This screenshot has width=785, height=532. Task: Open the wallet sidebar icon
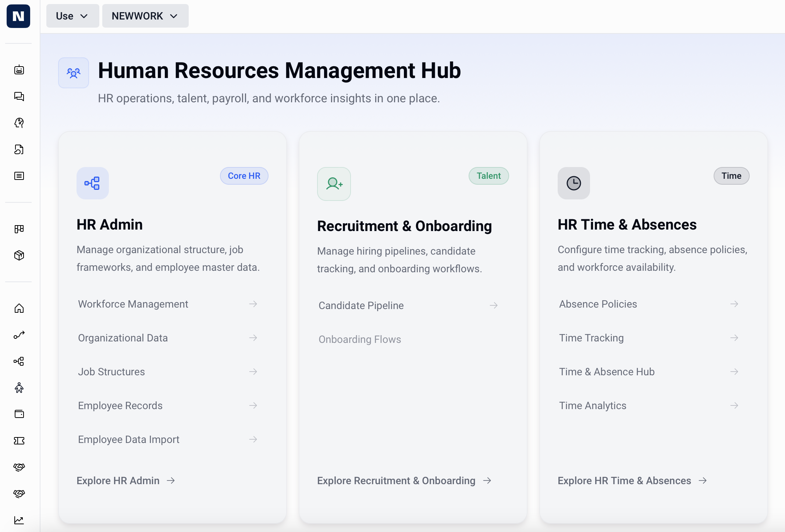(x=19, y=414)
